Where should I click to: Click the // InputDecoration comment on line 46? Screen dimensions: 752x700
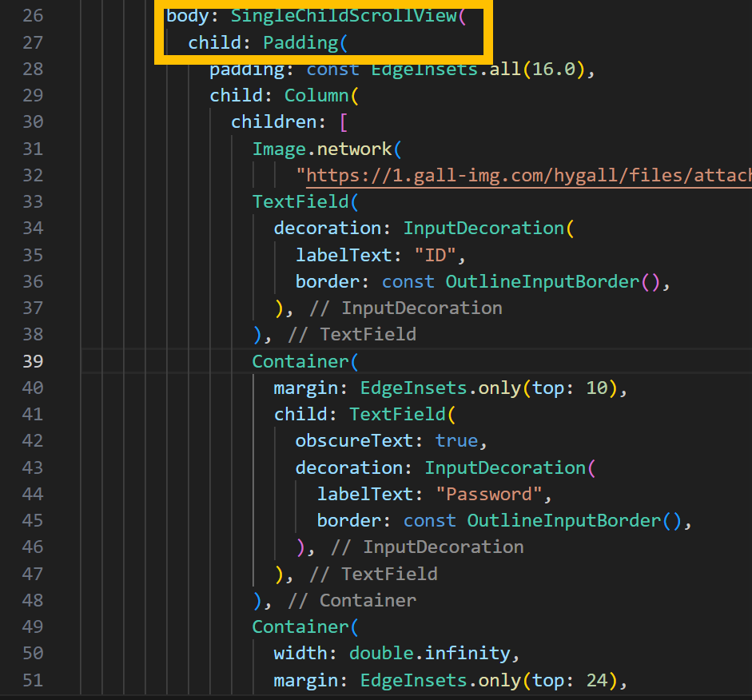[428, 547]
